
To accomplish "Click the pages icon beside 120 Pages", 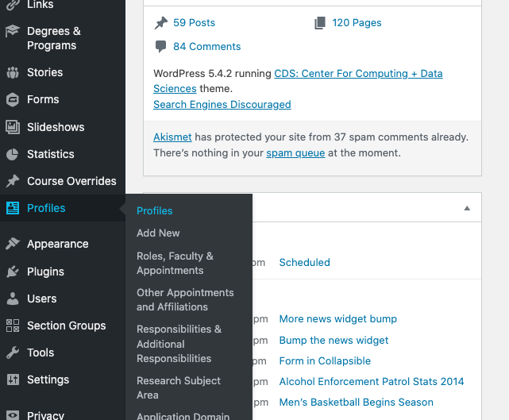I will click(x=320, y=23).
